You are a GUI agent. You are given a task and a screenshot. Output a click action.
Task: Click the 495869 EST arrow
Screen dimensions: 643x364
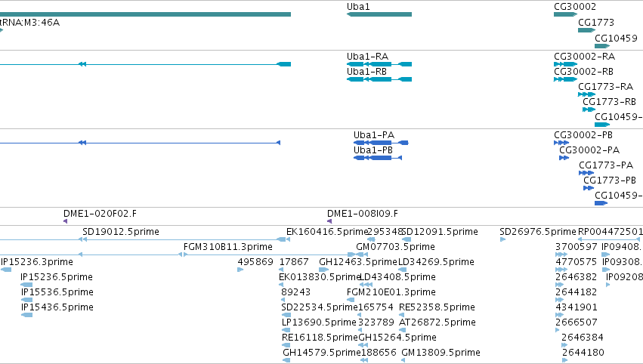240,270
